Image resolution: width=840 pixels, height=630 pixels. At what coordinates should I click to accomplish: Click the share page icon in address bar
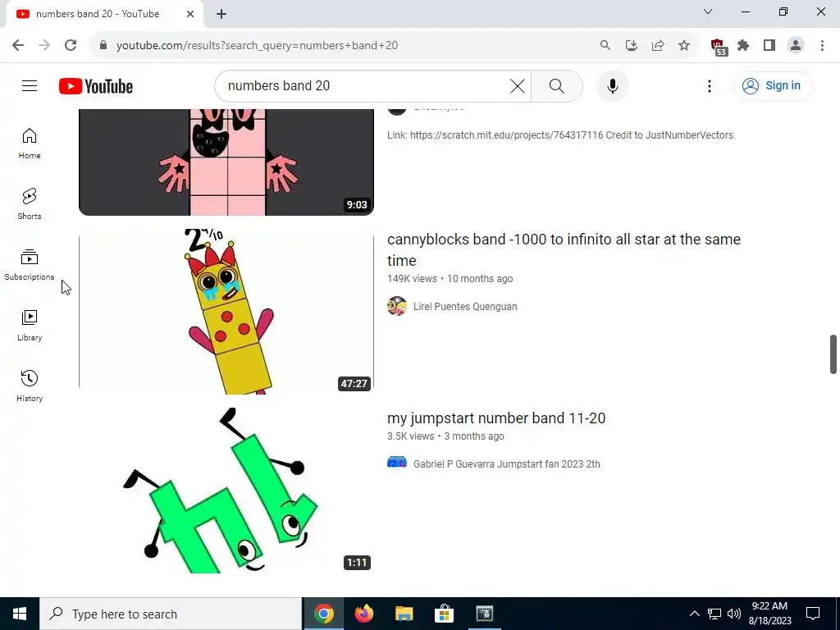(x=658, y=46)
